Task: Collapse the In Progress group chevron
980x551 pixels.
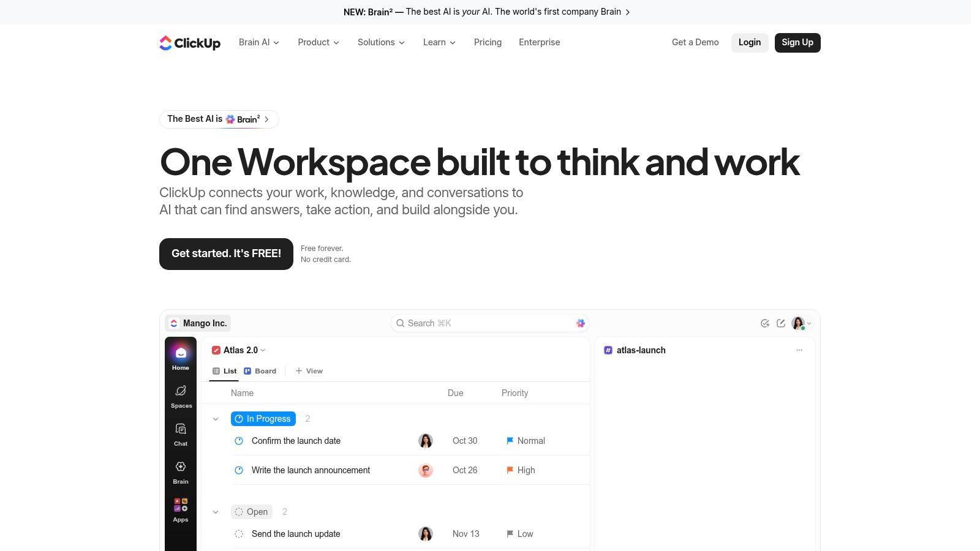Action: click(216, 419)
